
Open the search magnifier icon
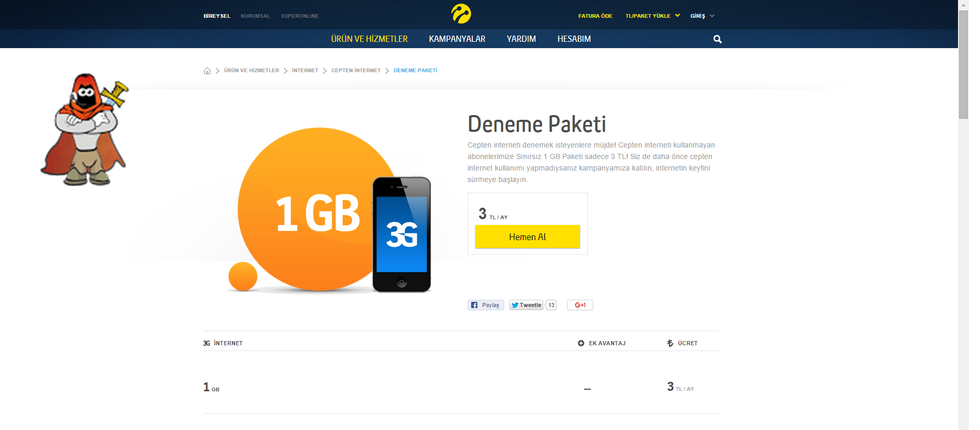pyautogui.click(x=717, y=39)
